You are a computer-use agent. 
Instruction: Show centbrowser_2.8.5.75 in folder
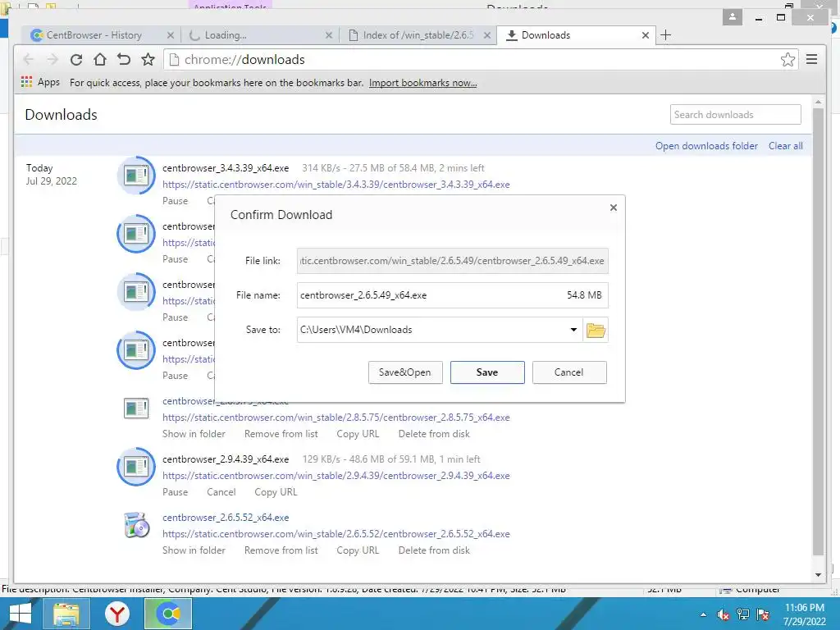coord(194,434)
